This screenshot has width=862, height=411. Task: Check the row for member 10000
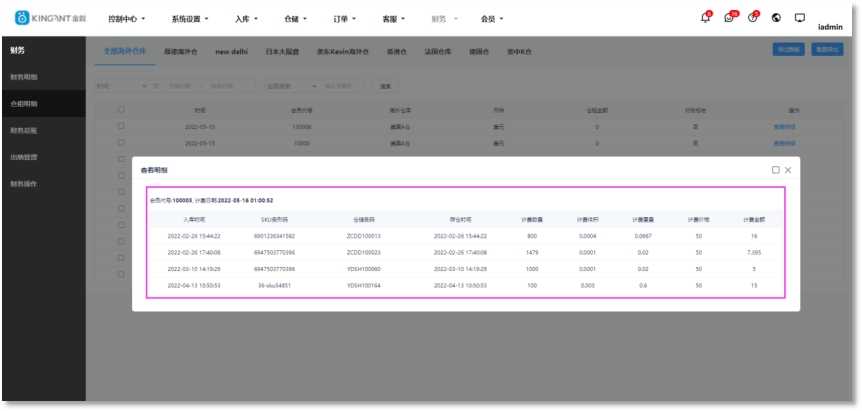tap(121, 143)
